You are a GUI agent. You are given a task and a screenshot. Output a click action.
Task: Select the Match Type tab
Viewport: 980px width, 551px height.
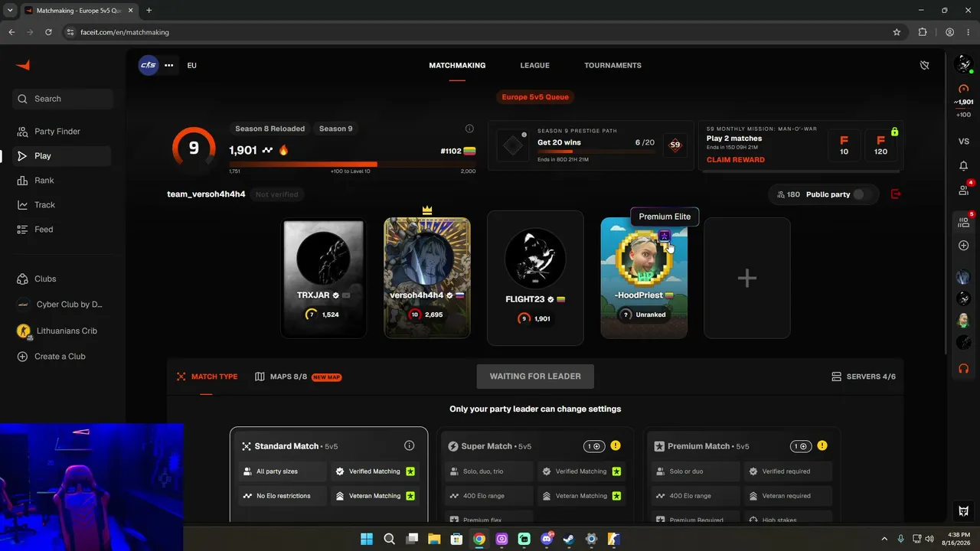coord(207,377)
